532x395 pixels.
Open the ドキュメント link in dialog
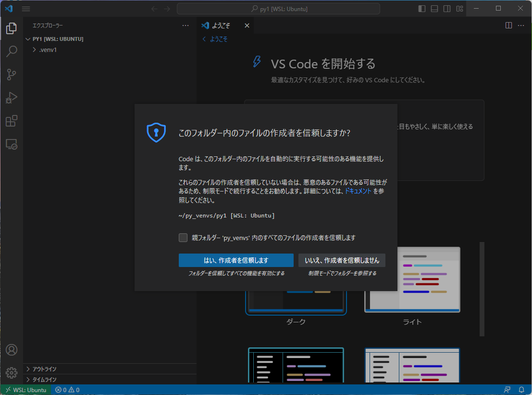pos(358,191)
